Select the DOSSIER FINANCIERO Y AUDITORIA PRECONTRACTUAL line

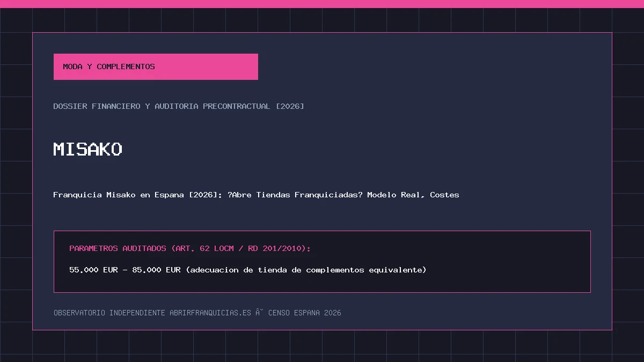pyautogui.click(x=179, y=106)
